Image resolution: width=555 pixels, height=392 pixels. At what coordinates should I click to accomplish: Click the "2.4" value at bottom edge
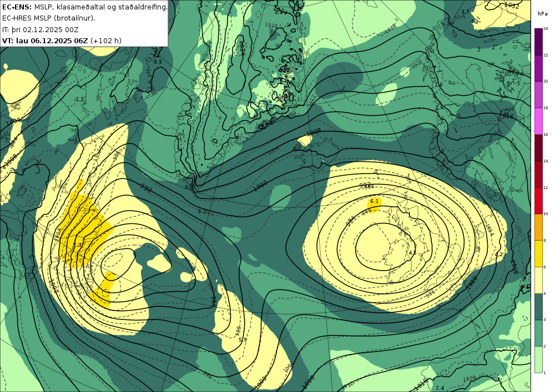pyautogui.click(x=440, y=388)
